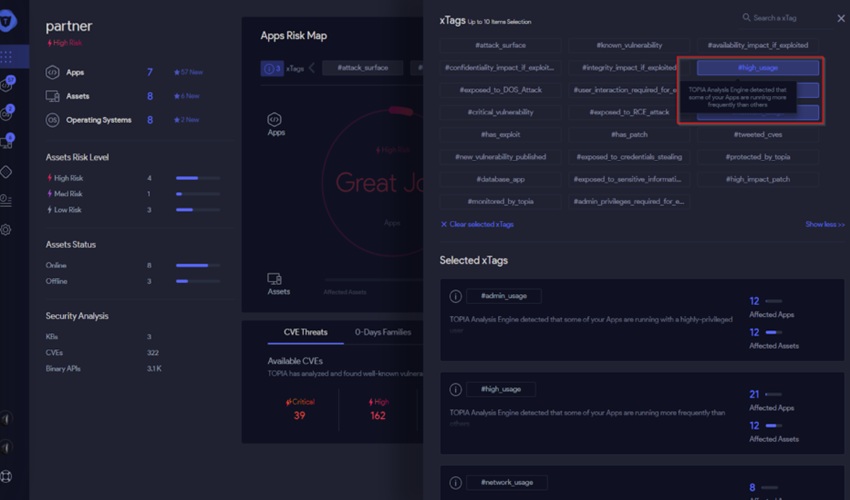This screenshot has width=850, height=500.
Task: Click the Operating Systems OS icon
Action: [53, 120]
